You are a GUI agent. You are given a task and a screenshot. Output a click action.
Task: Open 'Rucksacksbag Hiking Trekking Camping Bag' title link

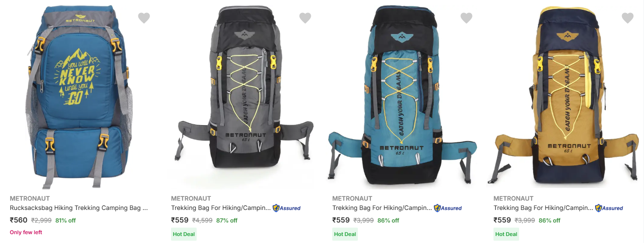pos(79,208)
